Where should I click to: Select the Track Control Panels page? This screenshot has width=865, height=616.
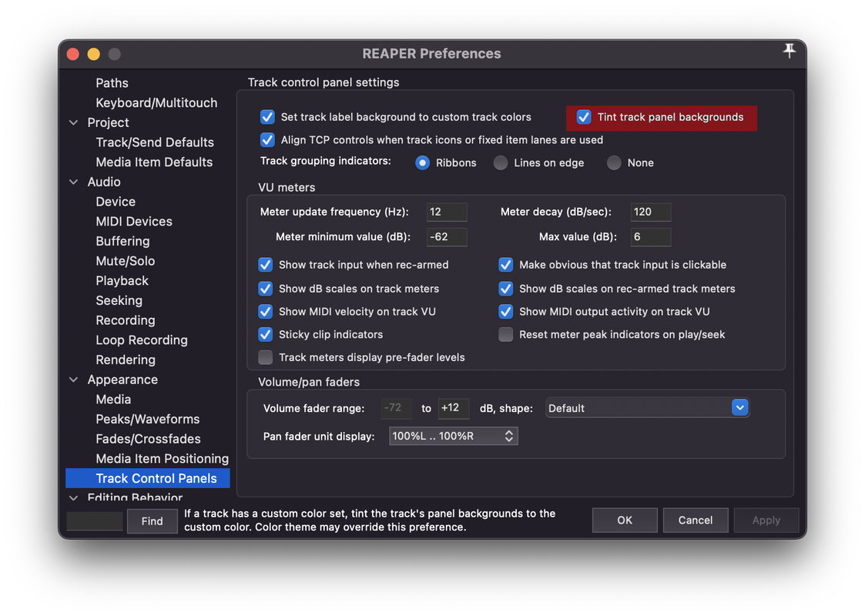tap(156, 478)
